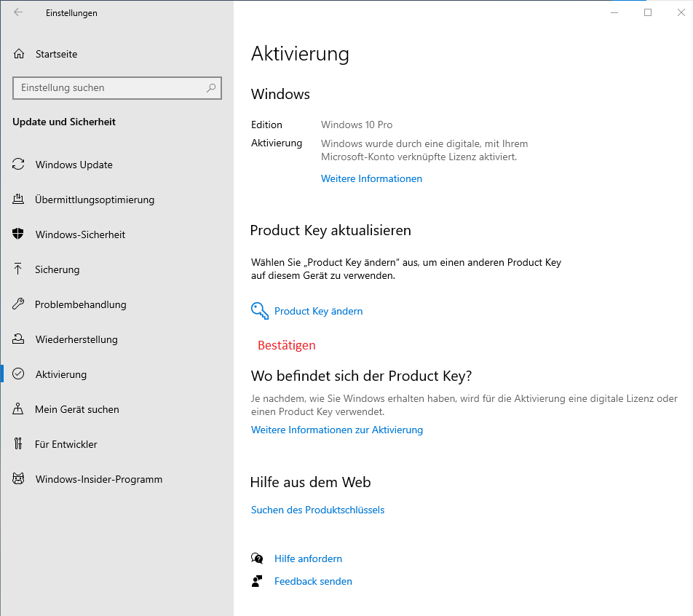Click the Feedback senden link
The height and width of the screenshot is (616, 693).
[313, 581]
